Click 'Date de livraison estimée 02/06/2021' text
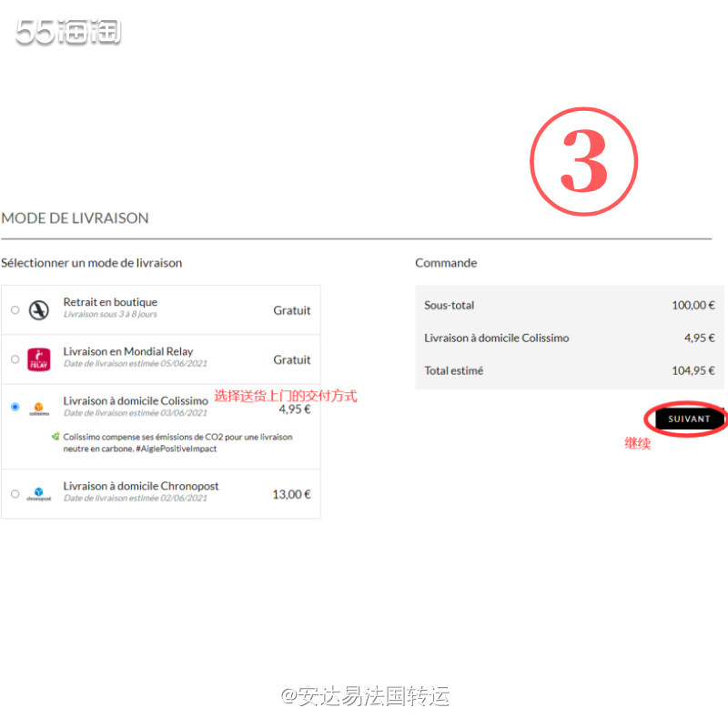The image size is (728, 728). tap(135, 498)
